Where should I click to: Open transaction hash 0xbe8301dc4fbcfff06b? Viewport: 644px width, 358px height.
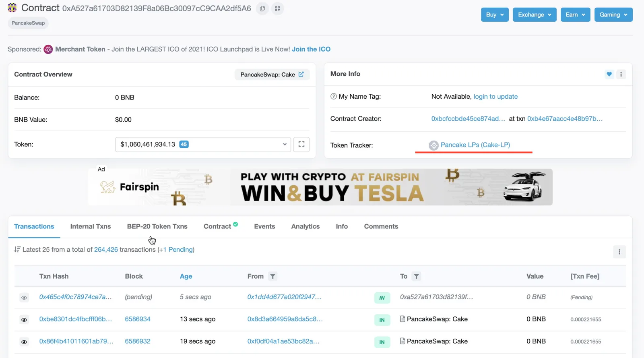pyautogui.click(x=76, y=319)
